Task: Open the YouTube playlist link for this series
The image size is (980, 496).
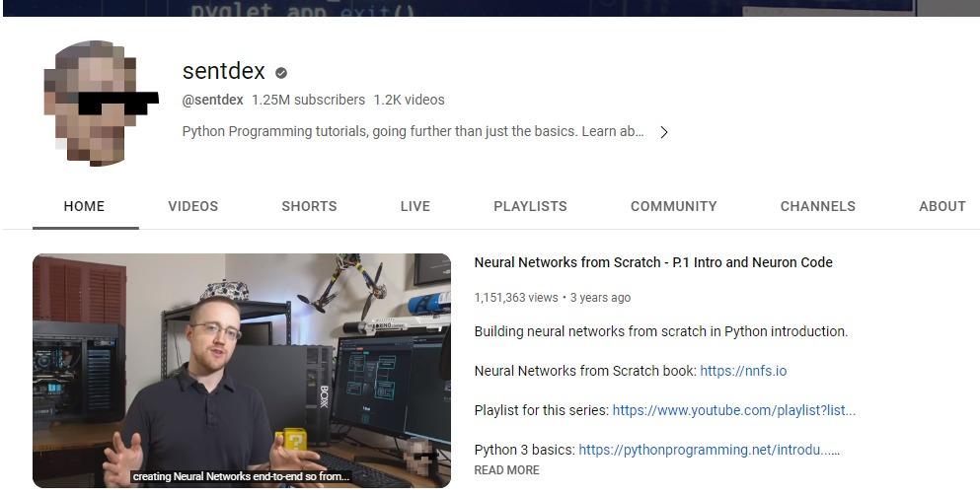Action: [733, 410]
